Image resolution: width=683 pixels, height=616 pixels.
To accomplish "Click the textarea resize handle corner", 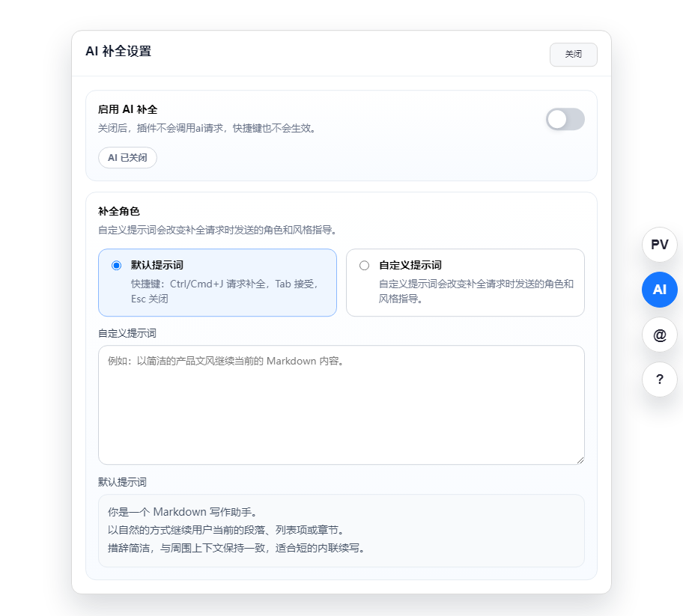I will click(580, 460).
